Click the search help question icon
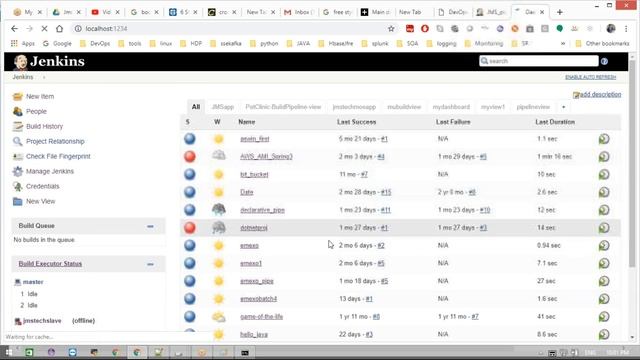The height and width of the screenshot is (360, 640). (x=604, y=61)
